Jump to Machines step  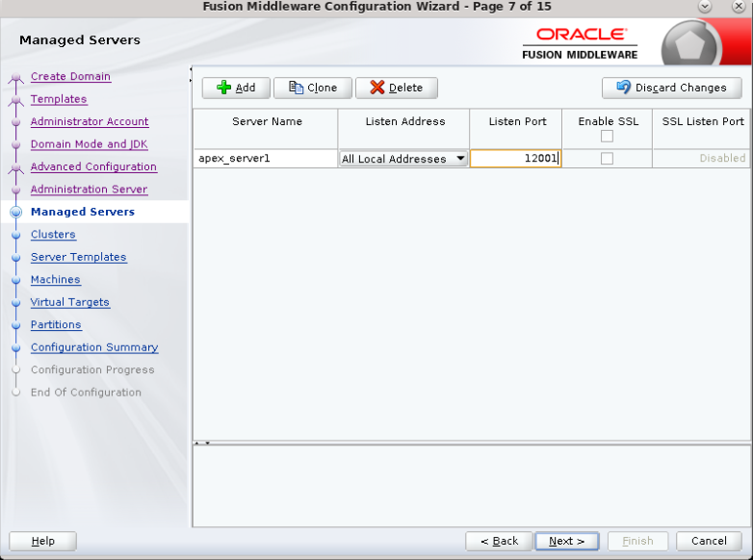tap(55, 279)
